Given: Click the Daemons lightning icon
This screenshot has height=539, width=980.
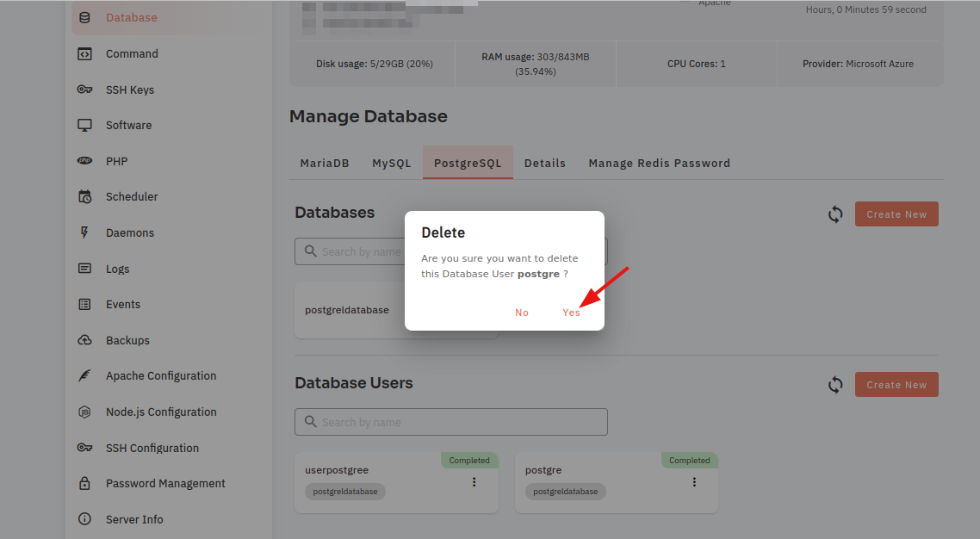Looking at the screenshot, I should 84,232.
